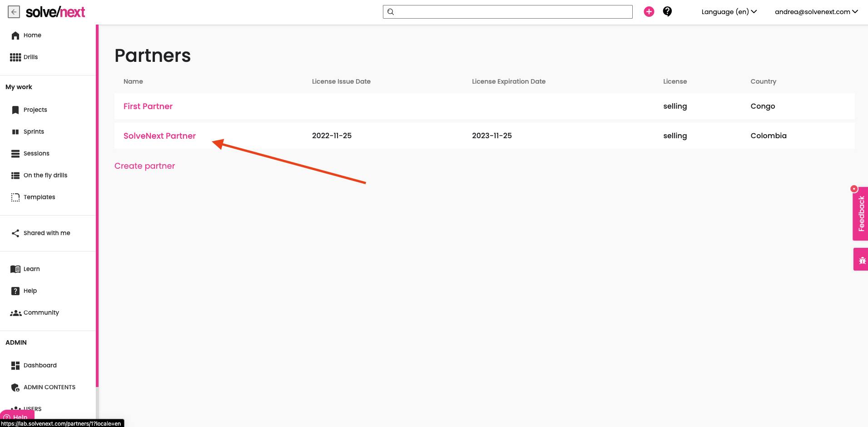Collapse sidebar with the back arrow icon

pos(14,12)
